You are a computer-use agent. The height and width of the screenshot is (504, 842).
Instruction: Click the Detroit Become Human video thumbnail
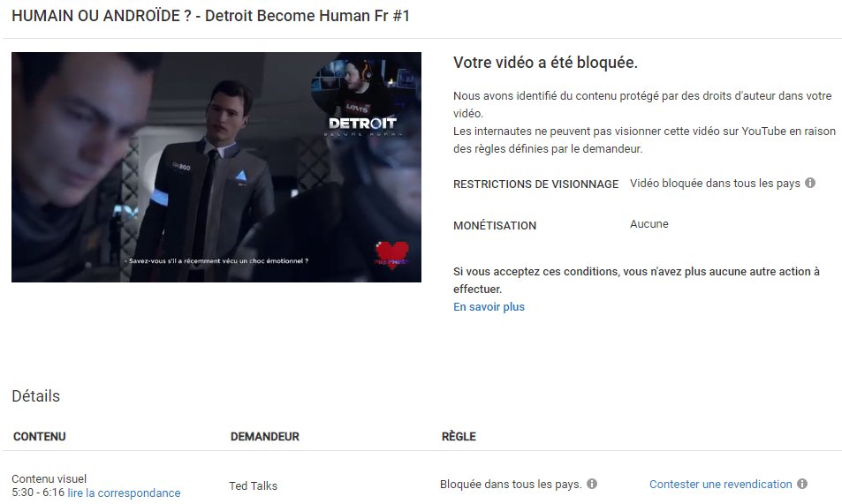point(216,167)
